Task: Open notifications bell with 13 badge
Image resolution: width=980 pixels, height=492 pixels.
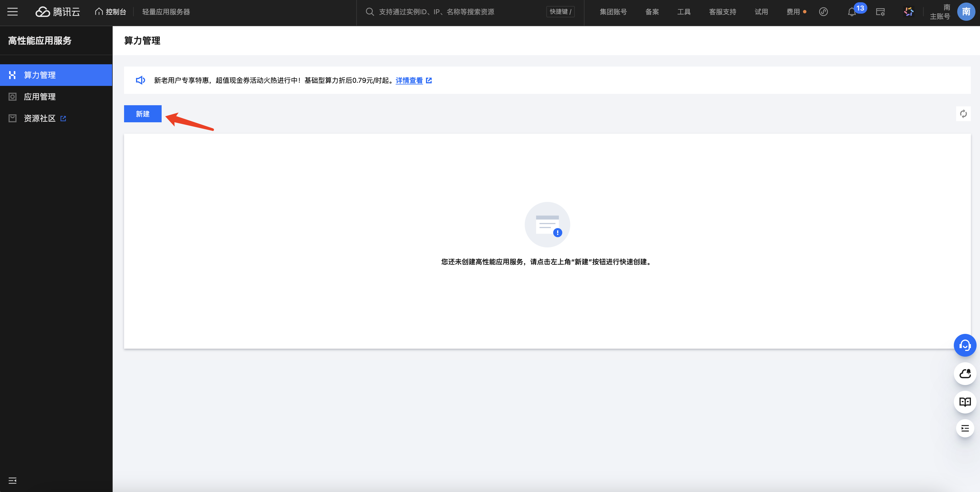Action: tap(852, 12)
